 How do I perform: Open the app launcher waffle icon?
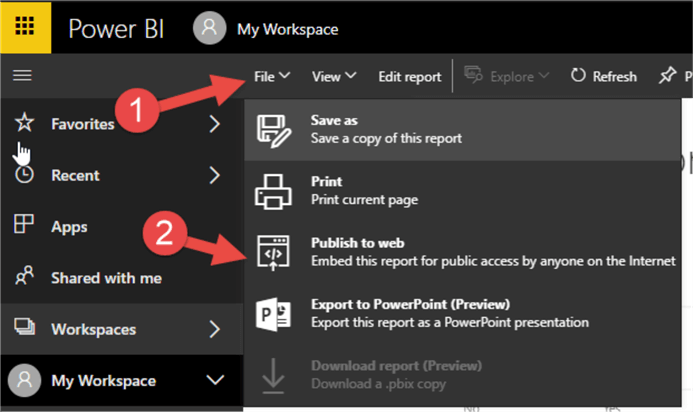[25, 27]
